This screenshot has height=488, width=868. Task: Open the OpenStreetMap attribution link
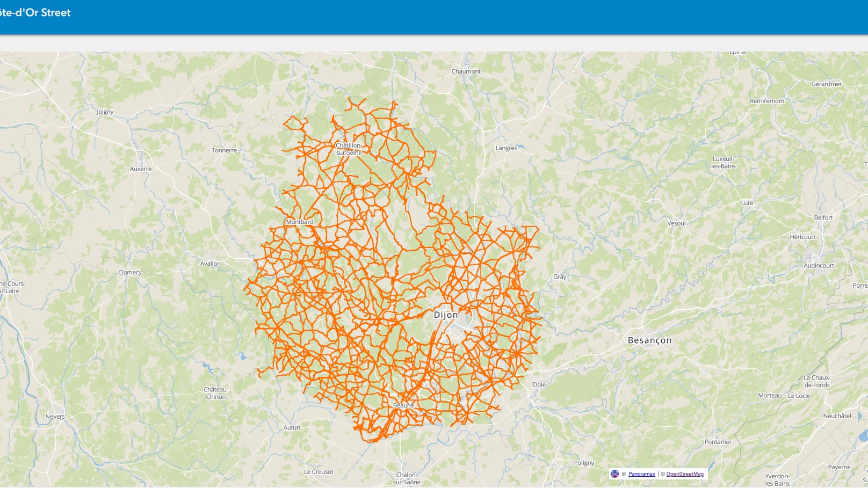[685, 474]
